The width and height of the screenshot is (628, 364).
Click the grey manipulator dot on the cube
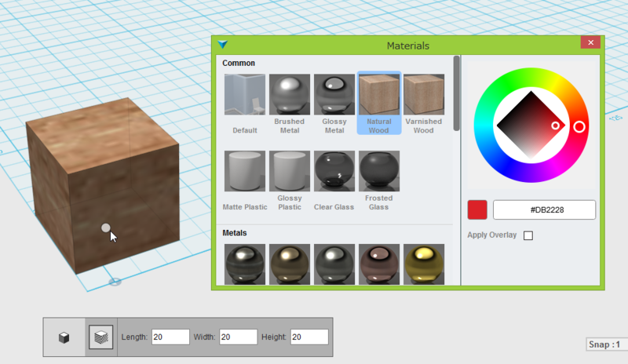[x=106, y=227]
